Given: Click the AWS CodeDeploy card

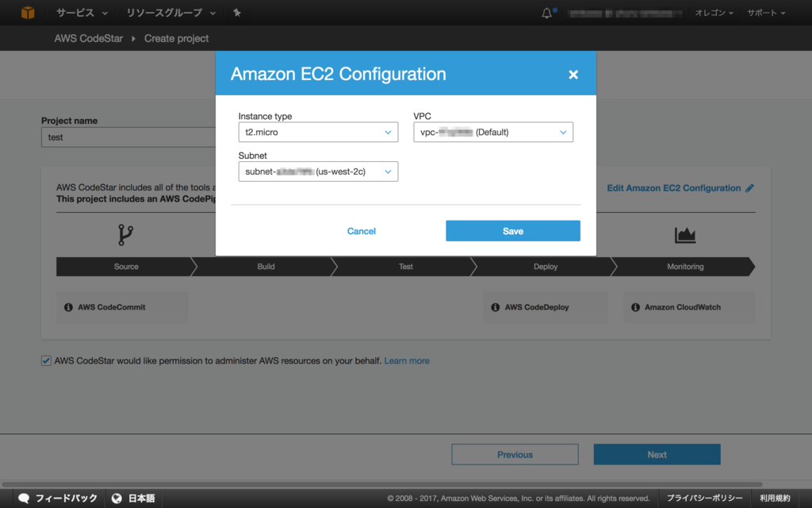Looking at the screenshot, I should [546, 307].
